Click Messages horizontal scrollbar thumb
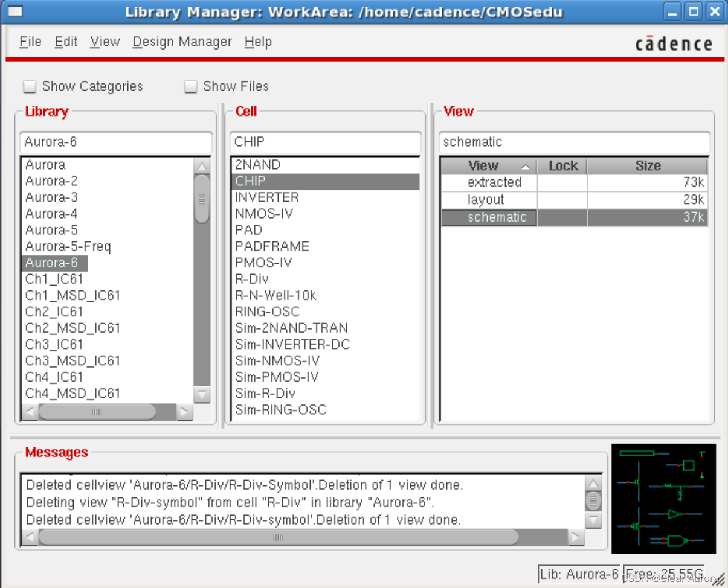This screenshot has width=728, height=588. tap(278, 537)
